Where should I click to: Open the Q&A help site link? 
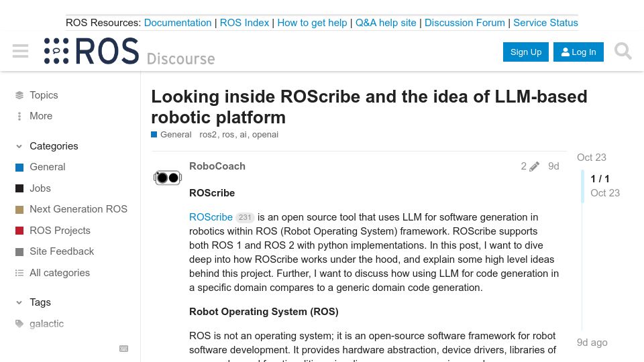386,23
